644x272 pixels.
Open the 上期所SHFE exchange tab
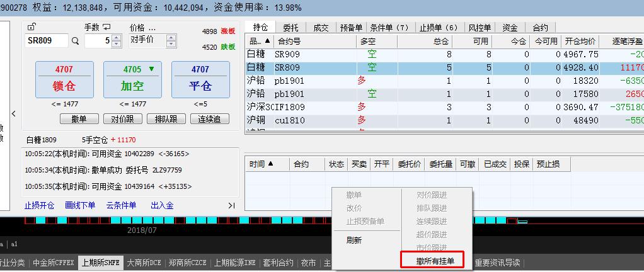(100, 263)
